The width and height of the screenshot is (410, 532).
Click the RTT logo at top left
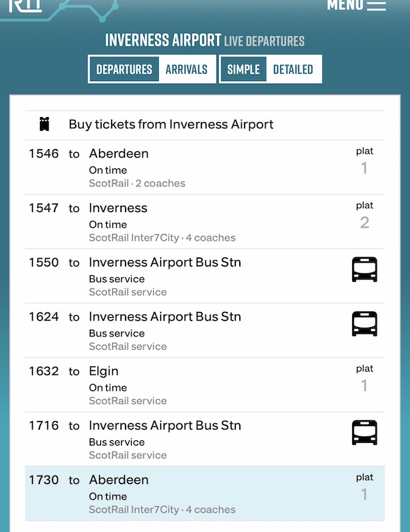pyautogui.click(x=25, y=5)
